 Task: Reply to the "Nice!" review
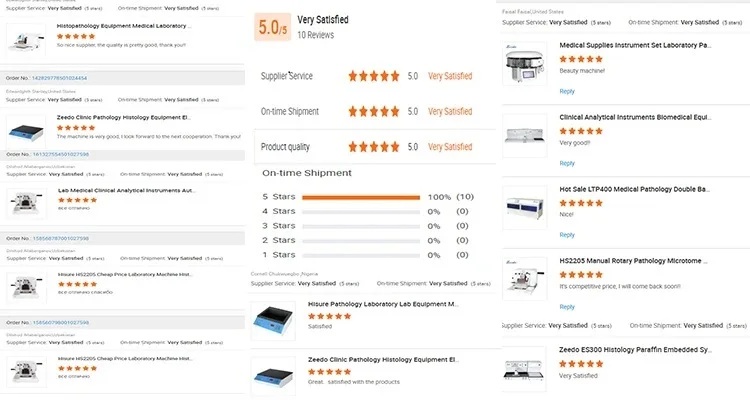567,235
